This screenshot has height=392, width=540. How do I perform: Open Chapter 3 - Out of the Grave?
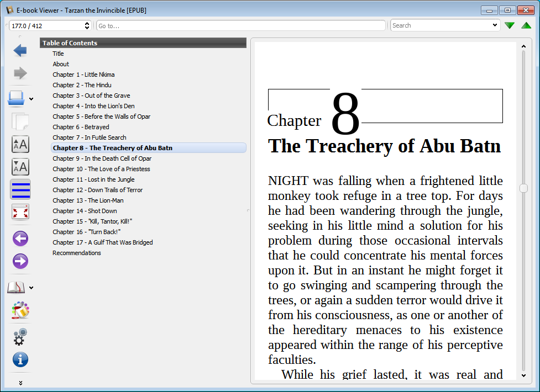pyautogui.click(x=91, y=96)
